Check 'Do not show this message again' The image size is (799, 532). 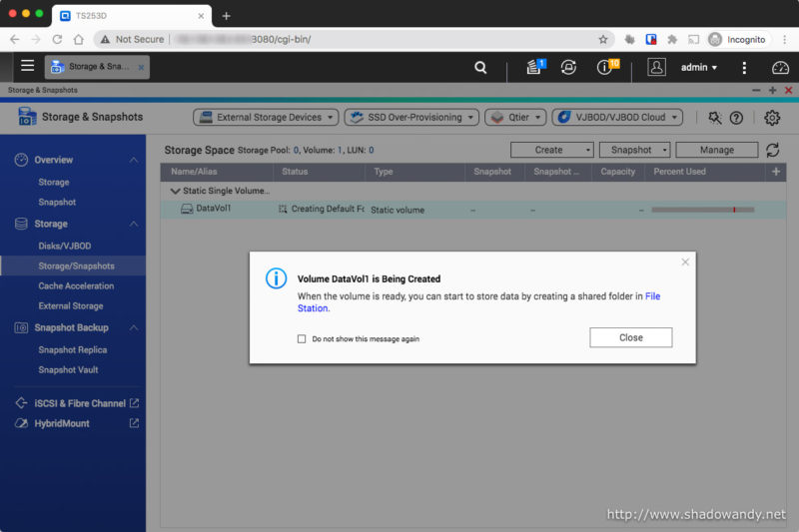coord(302,338)
